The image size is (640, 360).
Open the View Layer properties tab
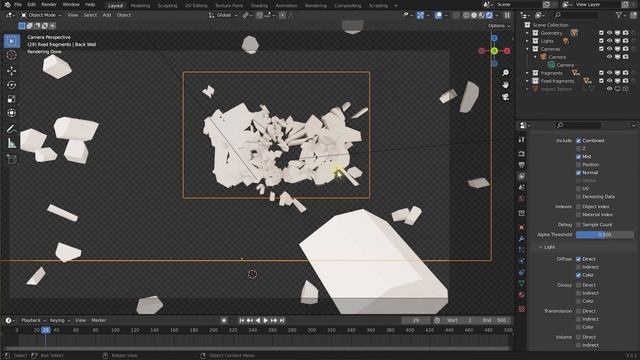tap(521, 176)
